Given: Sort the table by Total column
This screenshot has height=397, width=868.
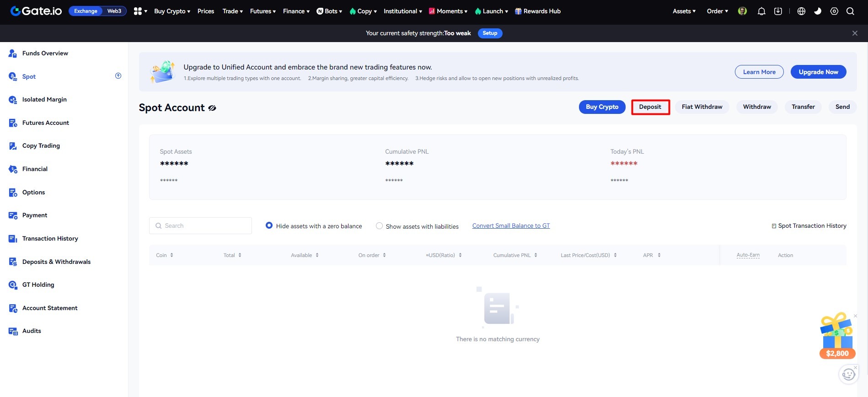Looking at the screenshot, I should point(232,255).
